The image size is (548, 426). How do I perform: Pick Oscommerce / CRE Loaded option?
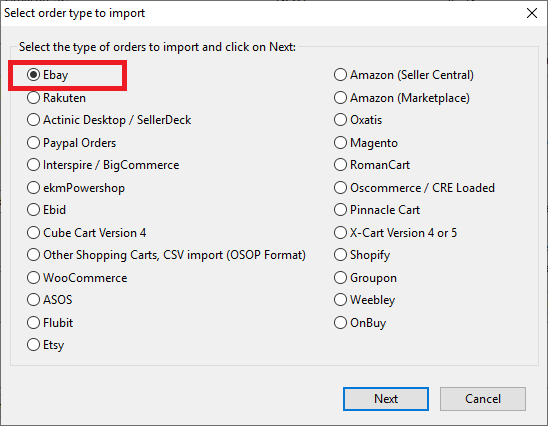pos(414,188)
